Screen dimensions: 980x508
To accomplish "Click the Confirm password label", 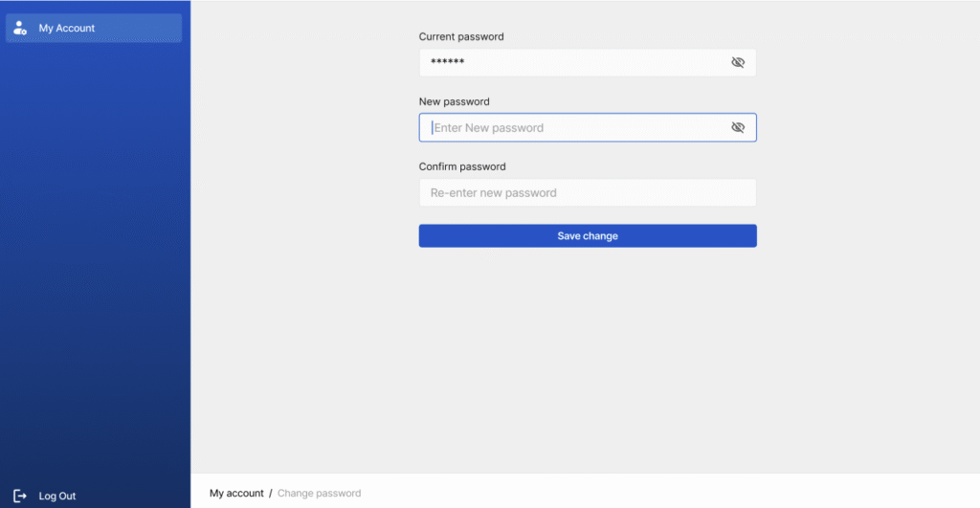I will (x=462, y=166).
